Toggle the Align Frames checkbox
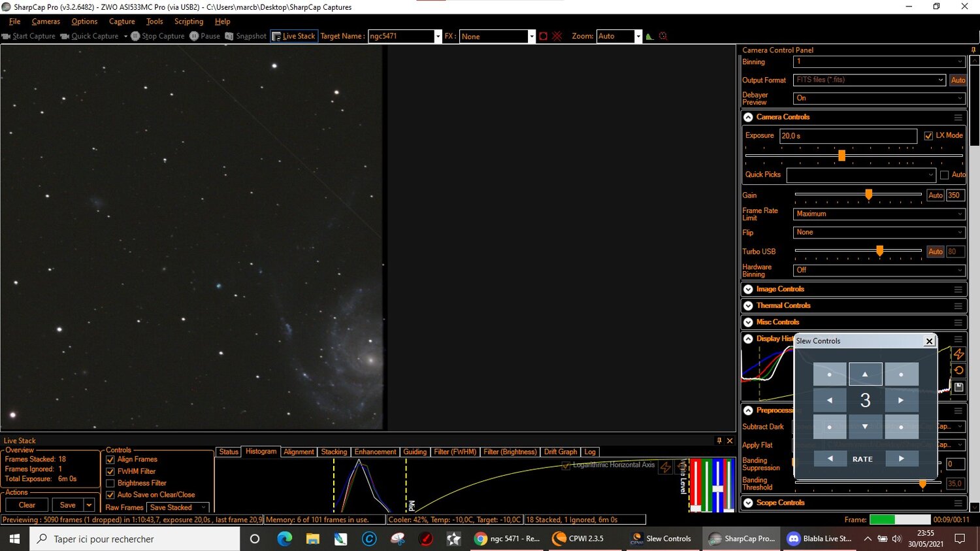The width and height of the screenshot is (980, 551). [110, 459]
